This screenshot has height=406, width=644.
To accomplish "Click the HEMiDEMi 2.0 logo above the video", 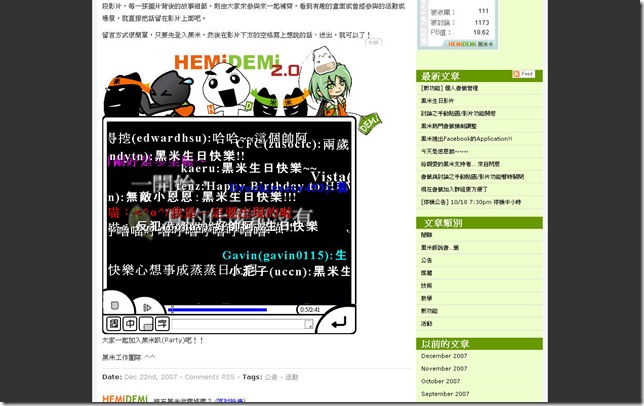I will (237, 64).
